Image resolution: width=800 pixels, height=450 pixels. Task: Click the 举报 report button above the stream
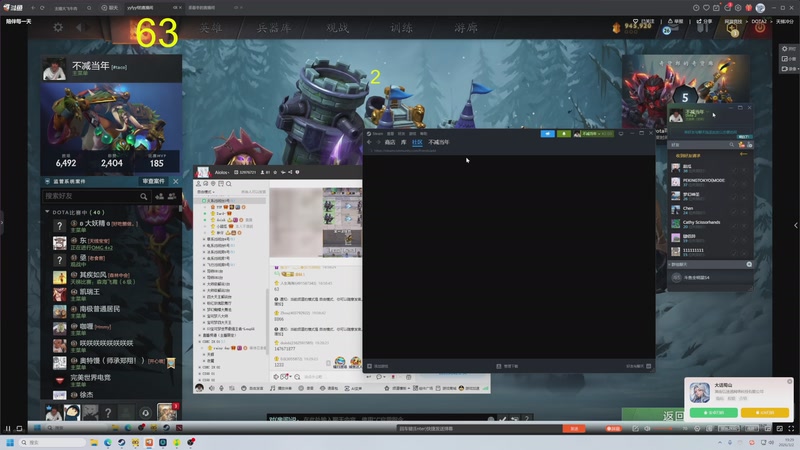pos(675,21)
